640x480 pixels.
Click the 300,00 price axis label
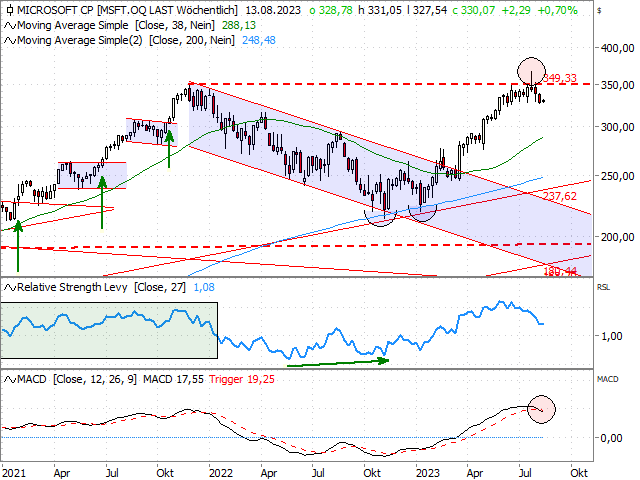pos(617,127)
